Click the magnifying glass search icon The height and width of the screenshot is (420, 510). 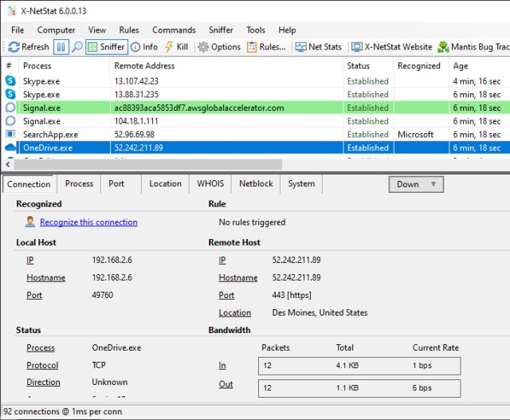(77, 47)
